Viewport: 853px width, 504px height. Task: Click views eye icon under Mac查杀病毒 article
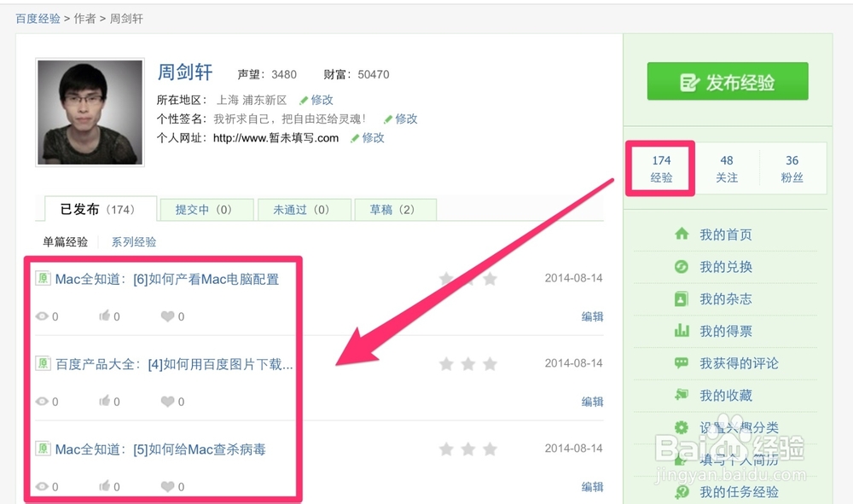[x=42, y=486]
